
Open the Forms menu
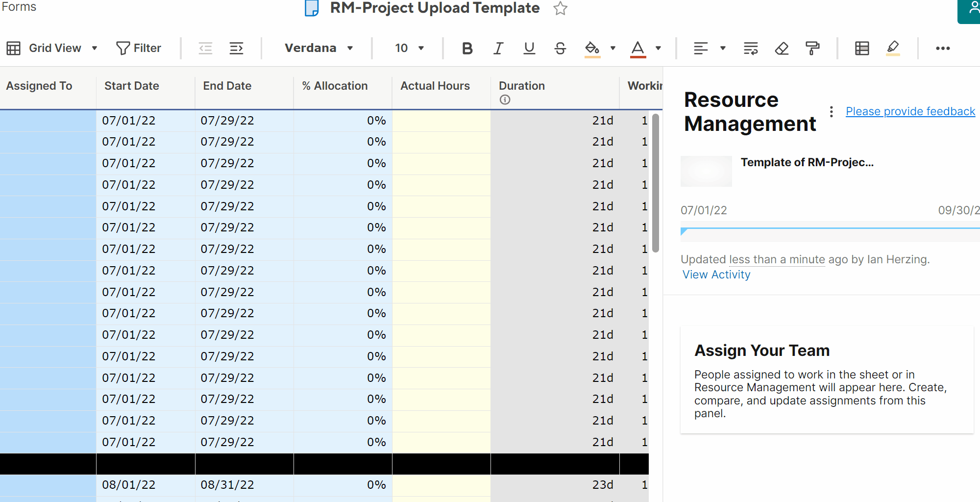pyautogui.click(x=19, y=7)
